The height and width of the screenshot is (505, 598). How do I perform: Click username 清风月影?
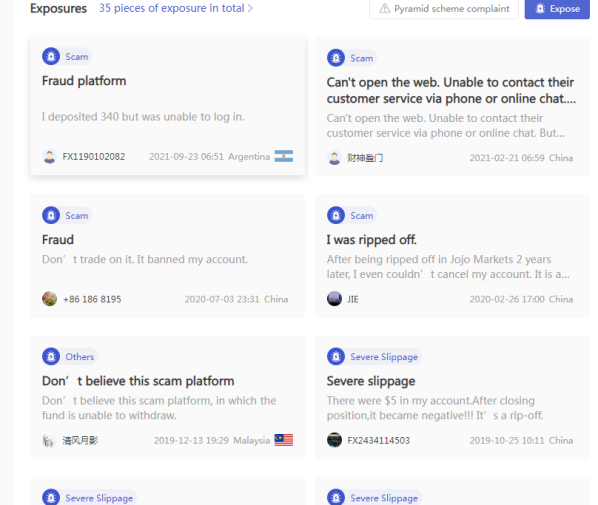point(80,441)
